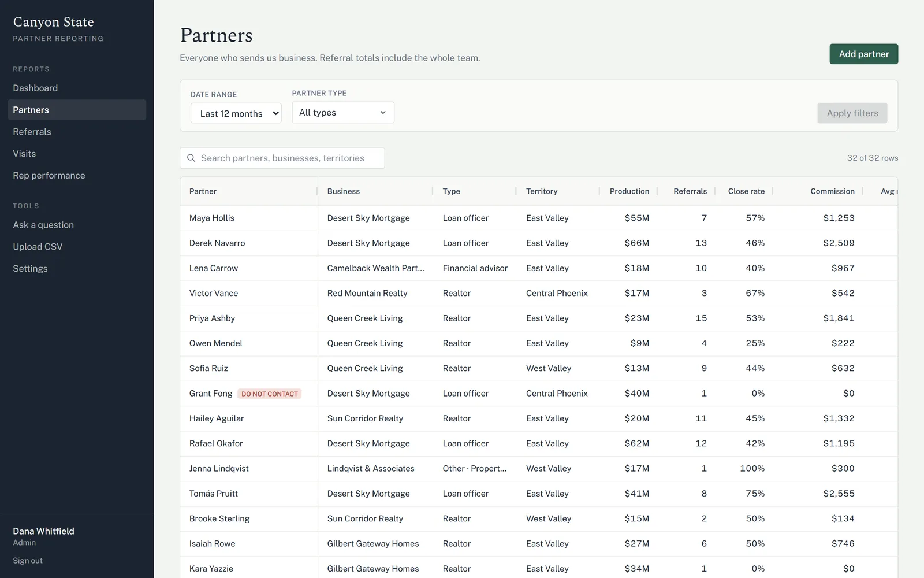Open the Date range dropdown
This screenshot has height=578, width=924.
[236, 113]
